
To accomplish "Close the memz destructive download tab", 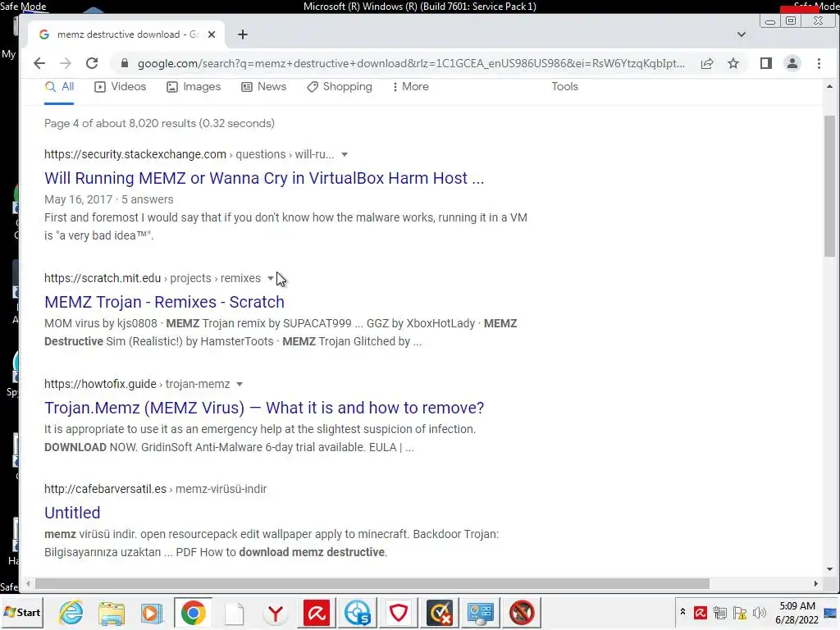I will [212, 34].
